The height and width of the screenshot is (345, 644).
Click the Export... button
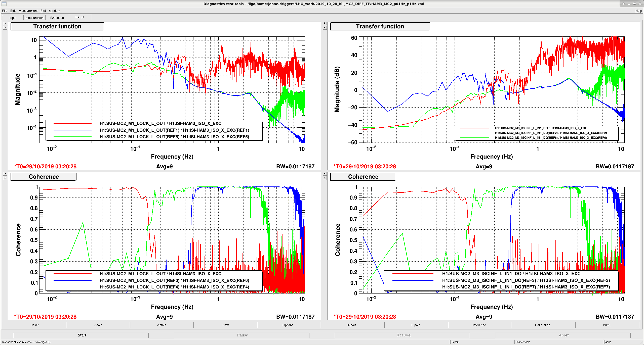[416, 325]
